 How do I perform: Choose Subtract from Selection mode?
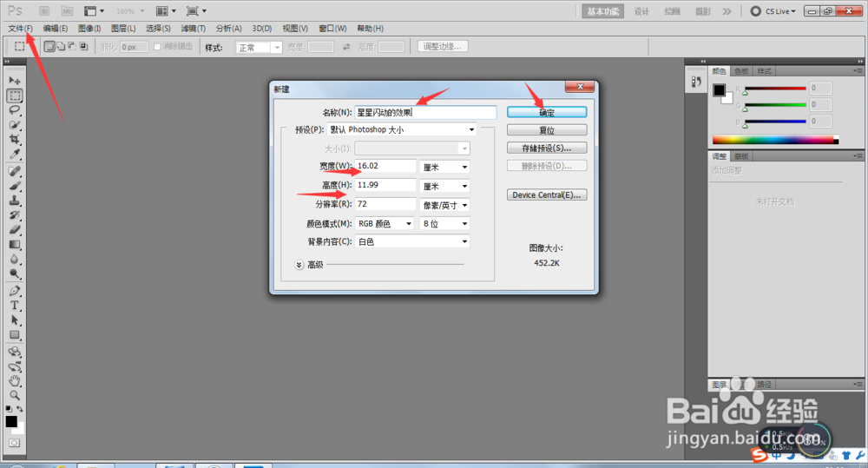tap(72, 47)
